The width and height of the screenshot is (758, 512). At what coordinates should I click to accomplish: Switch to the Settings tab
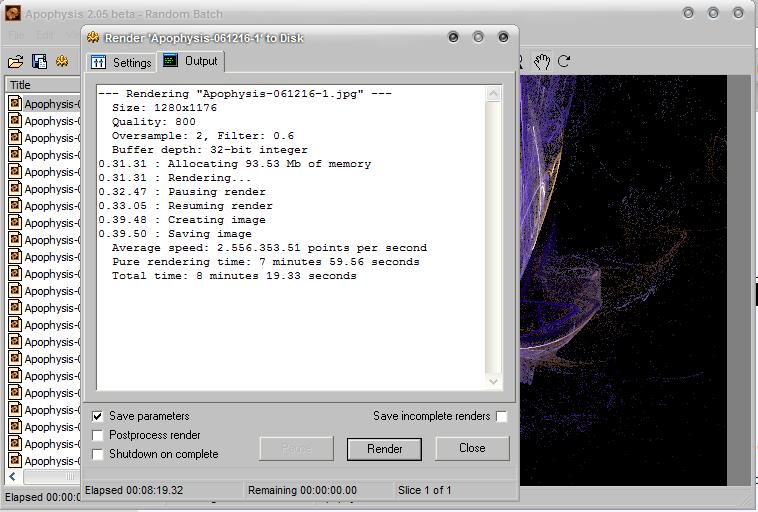pyautogui.click(x=121, y=62)
